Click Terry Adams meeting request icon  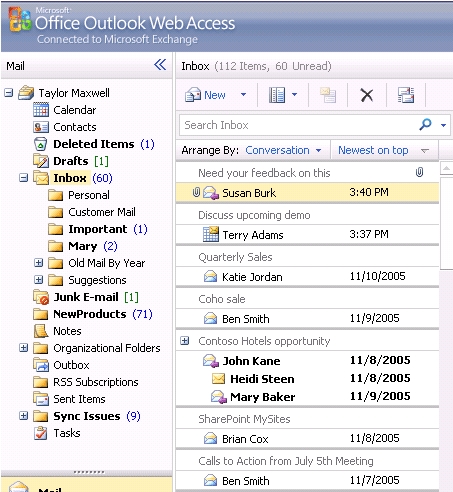click(211, 234)
